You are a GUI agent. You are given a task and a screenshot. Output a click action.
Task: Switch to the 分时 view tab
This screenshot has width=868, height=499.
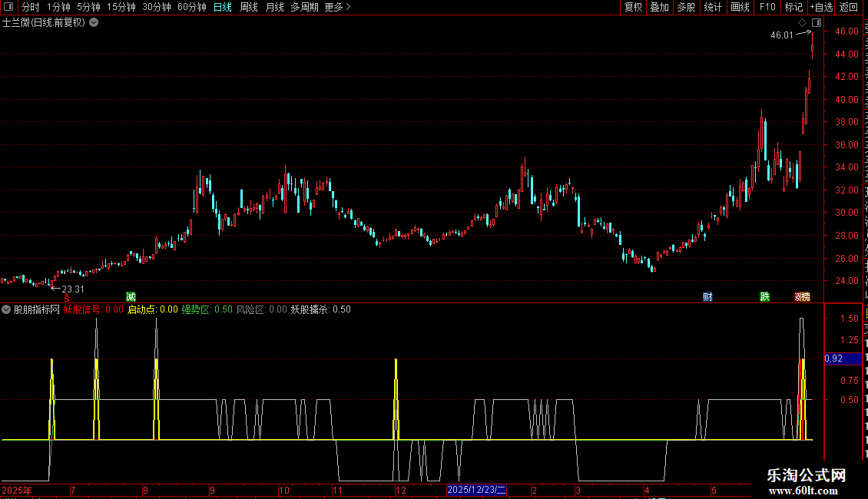coord(31,7)
